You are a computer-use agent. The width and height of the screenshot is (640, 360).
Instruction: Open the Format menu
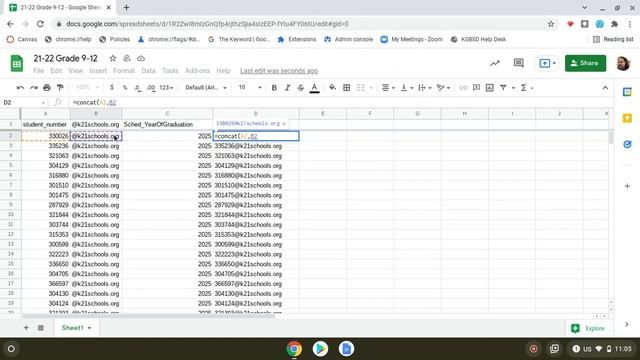[x=124, y=71]
